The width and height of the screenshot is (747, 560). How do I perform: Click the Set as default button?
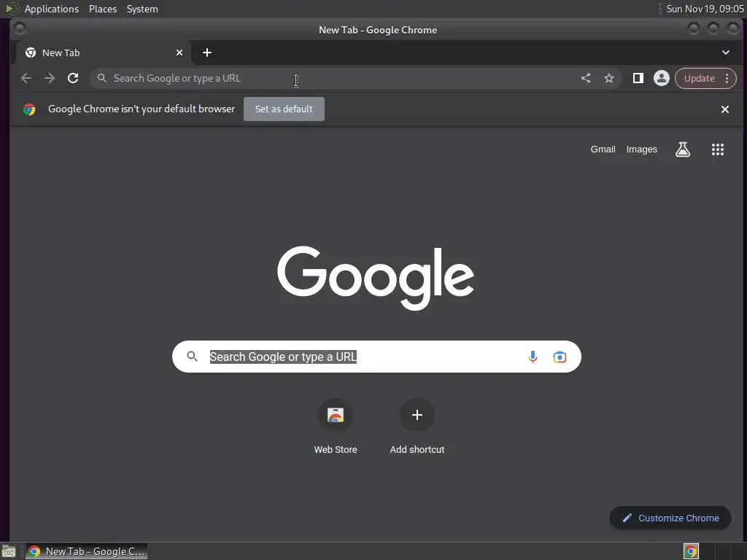[284, 109]
